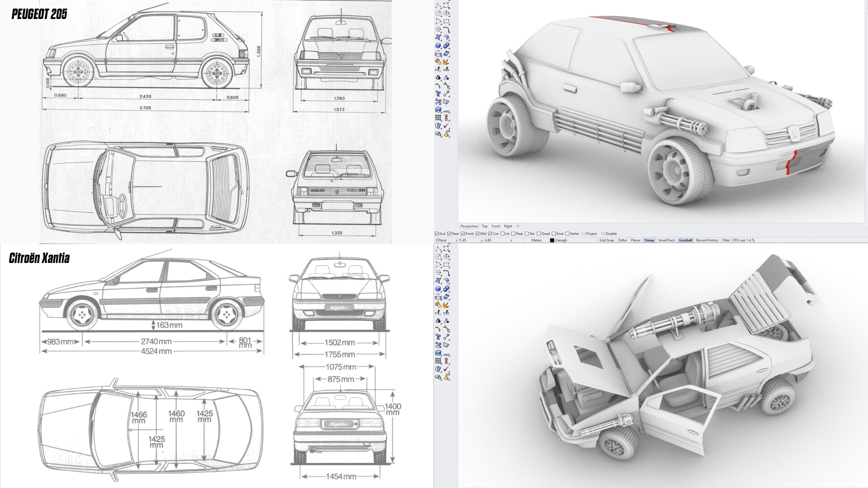The image size is (868, 488).
Task: Disable the End object snap checkbox
Action: (437, 234)
